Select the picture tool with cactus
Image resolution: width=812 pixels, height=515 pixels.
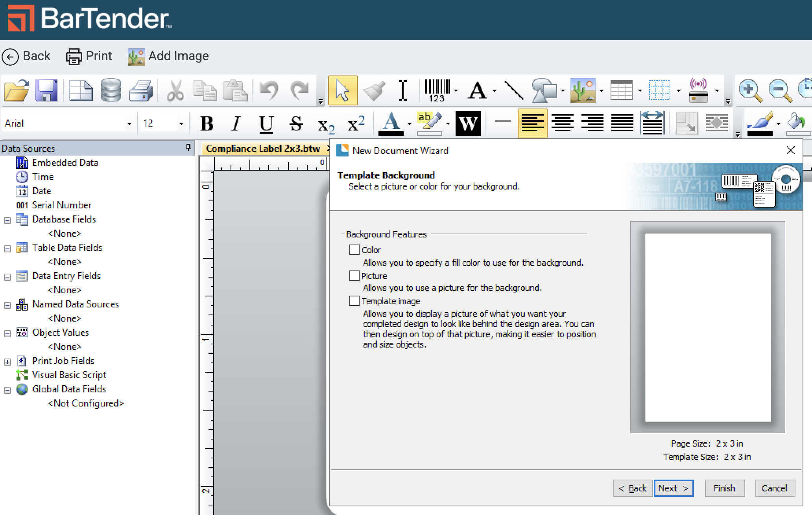point(583,90)
